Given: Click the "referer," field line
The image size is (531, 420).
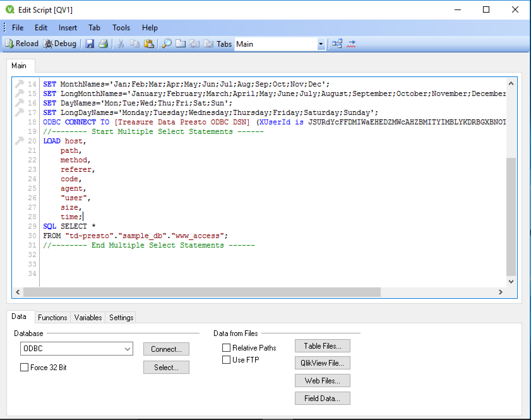Looking at the screenshot, I should (x=78, y=169).
